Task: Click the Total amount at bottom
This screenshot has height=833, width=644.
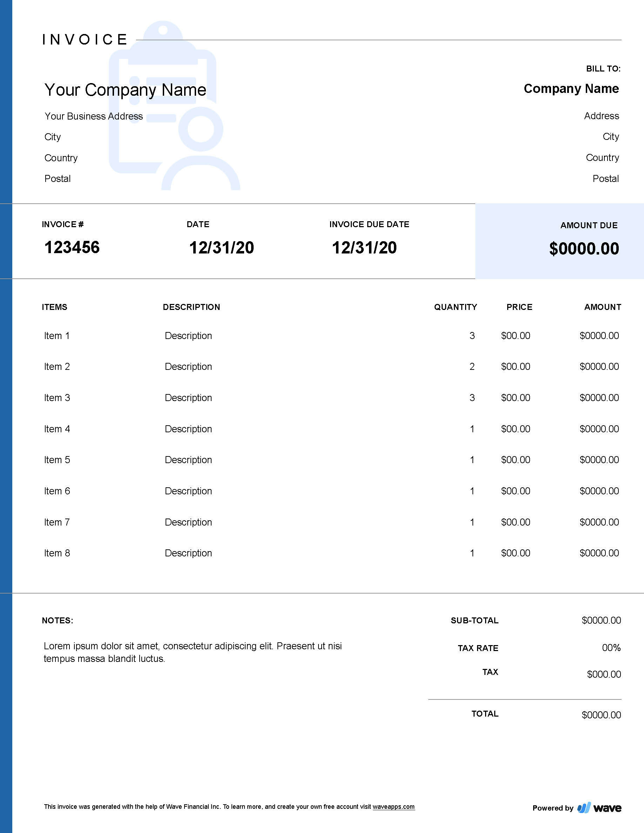Action: pyautogui.click(x=601, y=715)
